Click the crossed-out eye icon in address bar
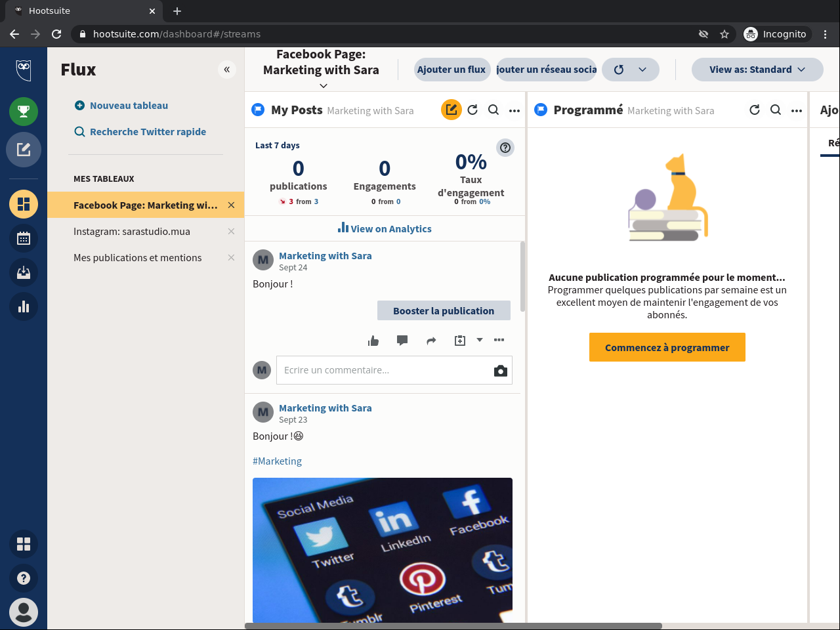 (x=703, y=34)
